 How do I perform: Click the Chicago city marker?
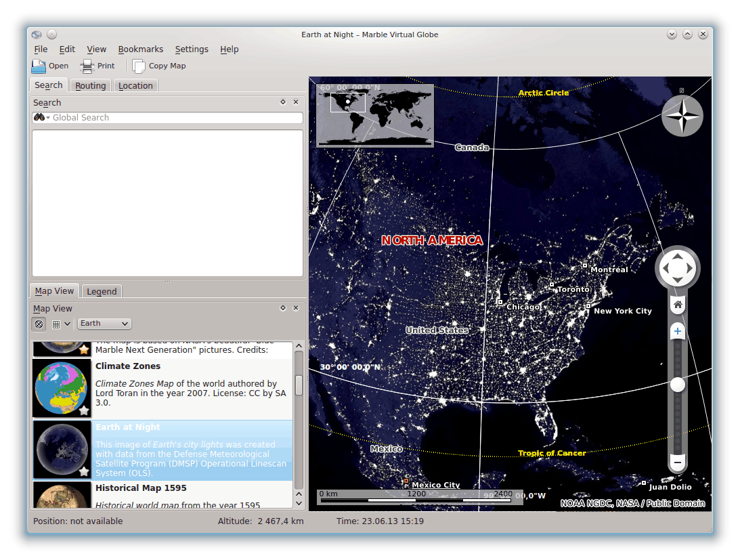click(x=500, y=302)
